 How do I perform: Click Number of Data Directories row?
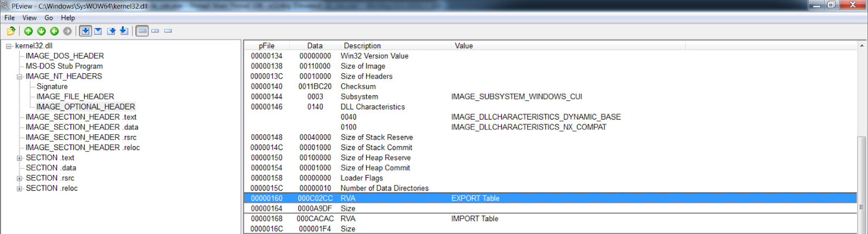point(550,188)
